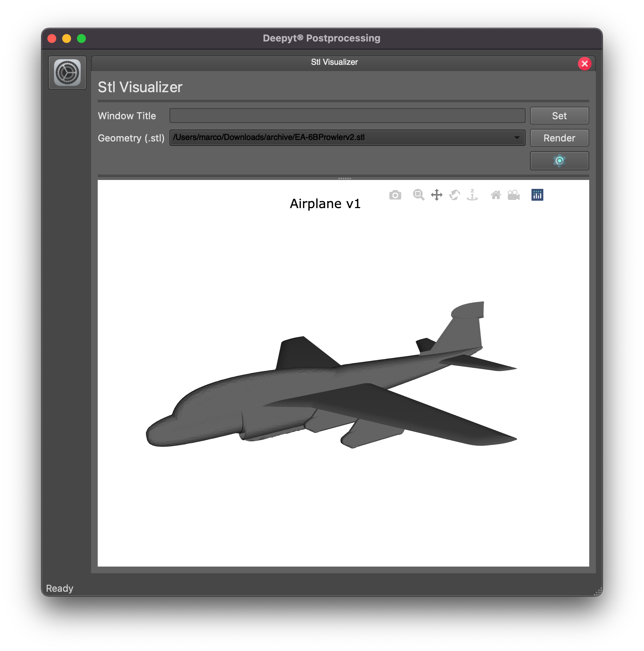Click the resize grip in the status bar corner

[598, 591]
